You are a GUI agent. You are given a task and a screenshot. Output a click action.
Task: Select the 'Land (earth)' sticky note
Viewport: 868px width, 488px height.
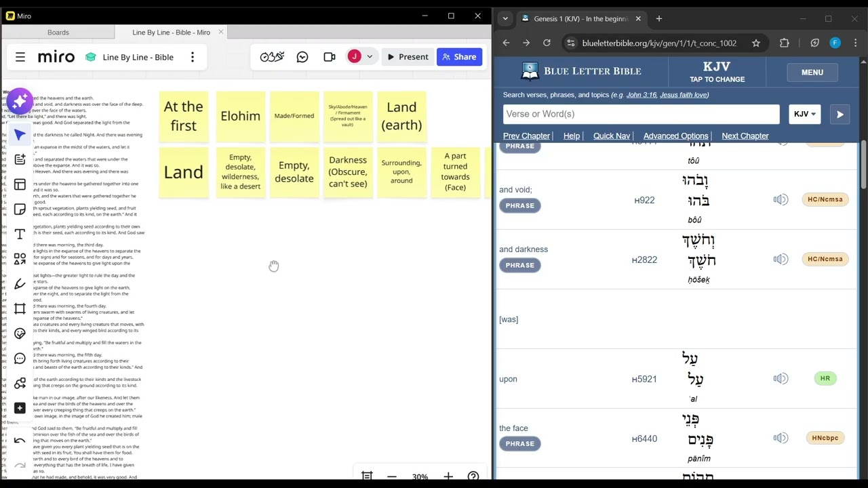tap(401, 116)
